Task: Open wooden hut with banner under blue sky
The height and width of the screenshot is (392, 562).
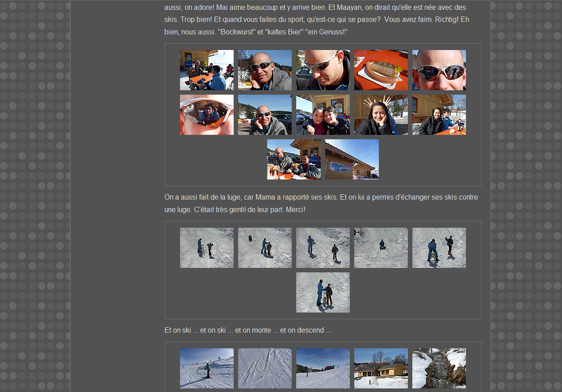Action: [x=352, y=159]
